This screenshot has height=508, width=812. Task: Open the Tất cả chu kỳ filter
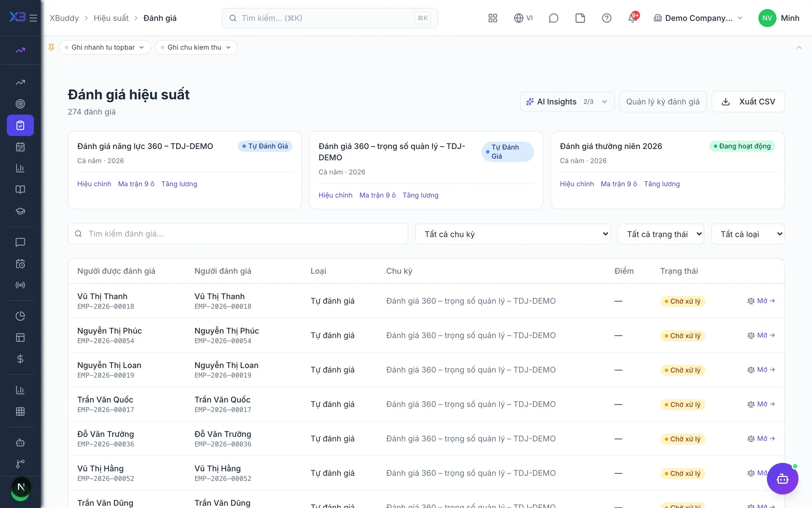point(513,234)
